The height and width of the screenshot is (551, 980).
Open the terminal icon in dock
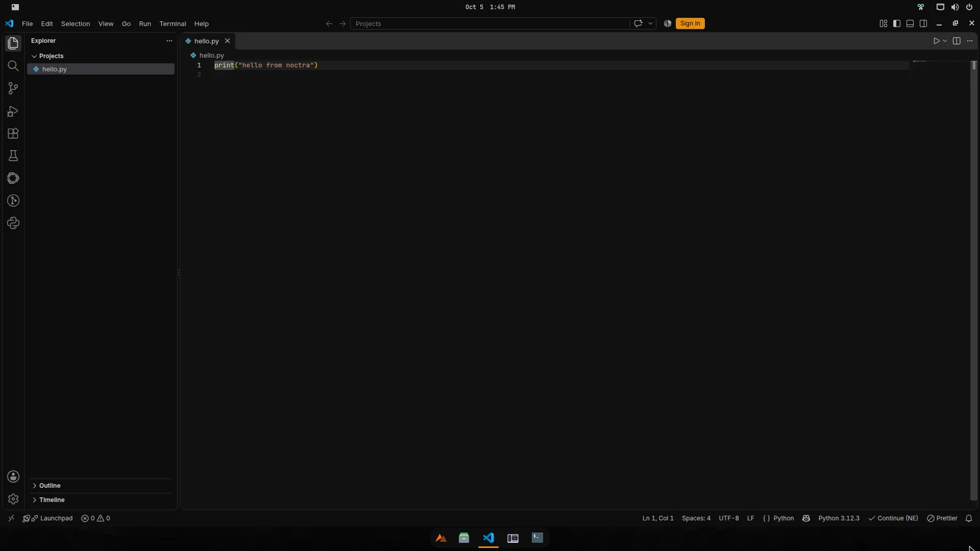click(537, 538)
